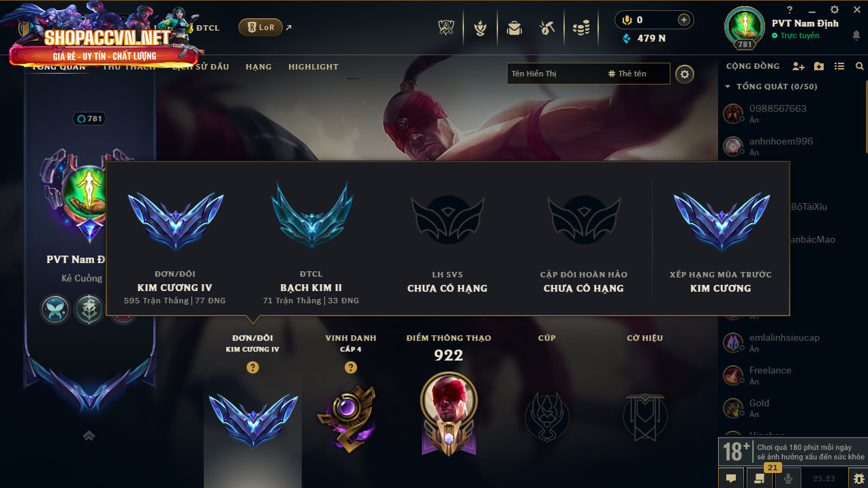Toggle the microphone mute button
The image size is (868, 488).
point(788,478)
